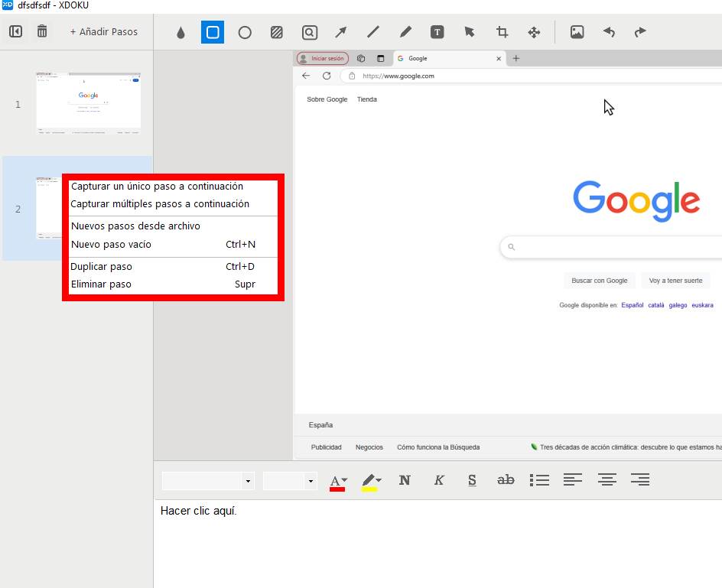Toggle strikethrough formatting (ab)
This screenshot has width=722, height=588.
tap(506, 479)
